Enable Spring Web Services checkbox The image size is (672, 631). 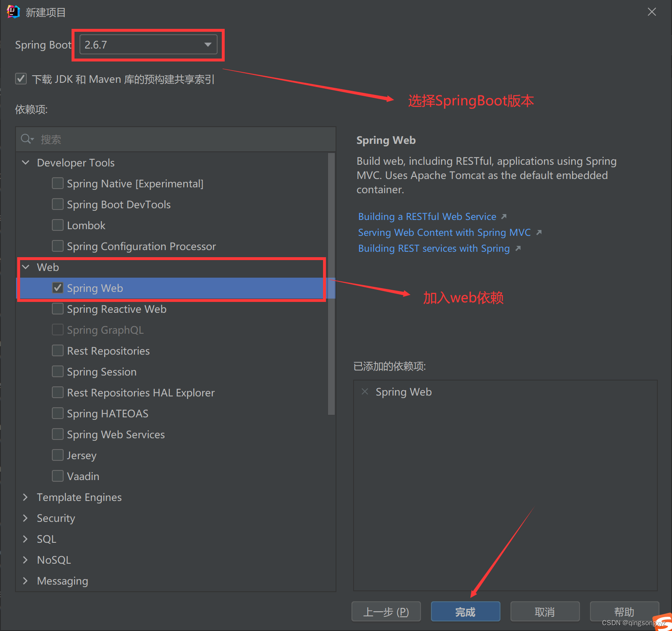coord(58,434)
